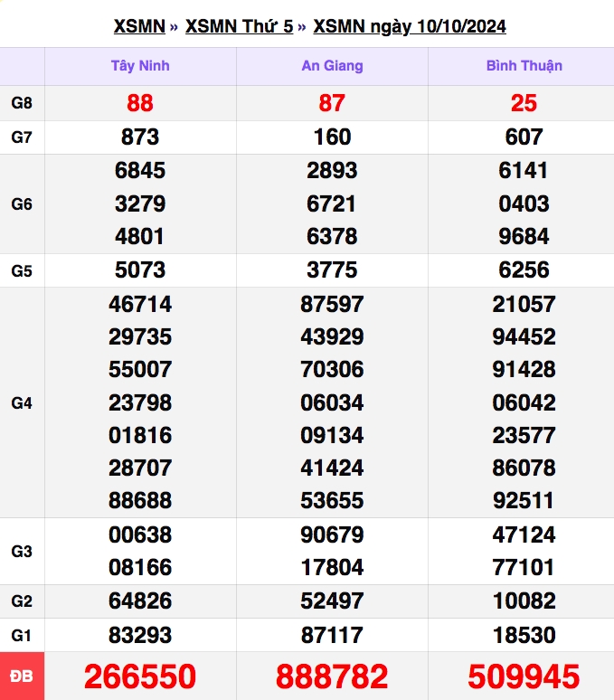
Task: Click G3 number 17804
Action: click(x=332, y=567)
